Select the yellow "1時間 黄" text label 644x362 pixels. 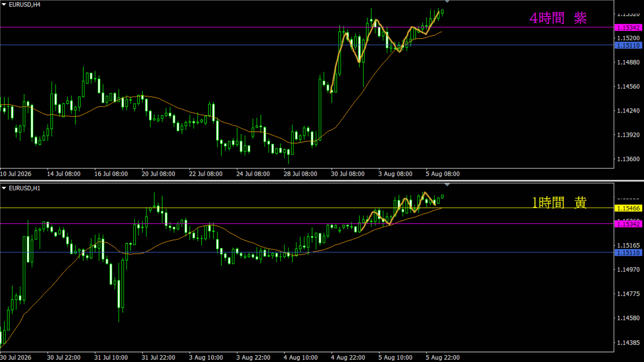[559, 202]
